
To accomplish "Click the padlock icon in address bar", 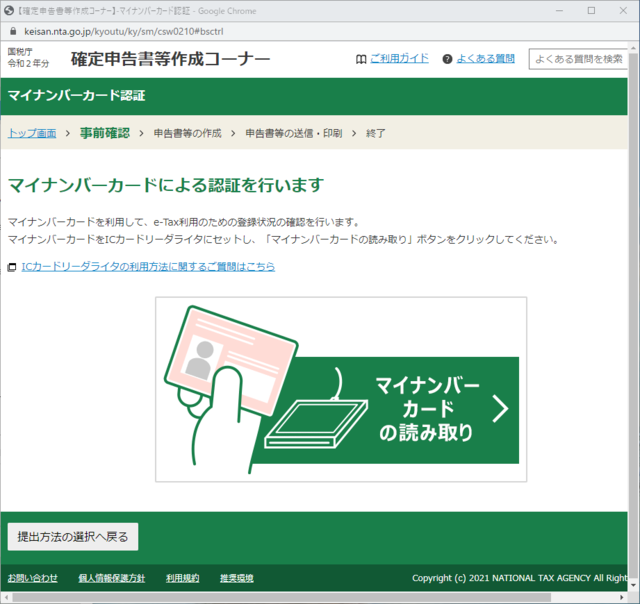I will [13, 31].
